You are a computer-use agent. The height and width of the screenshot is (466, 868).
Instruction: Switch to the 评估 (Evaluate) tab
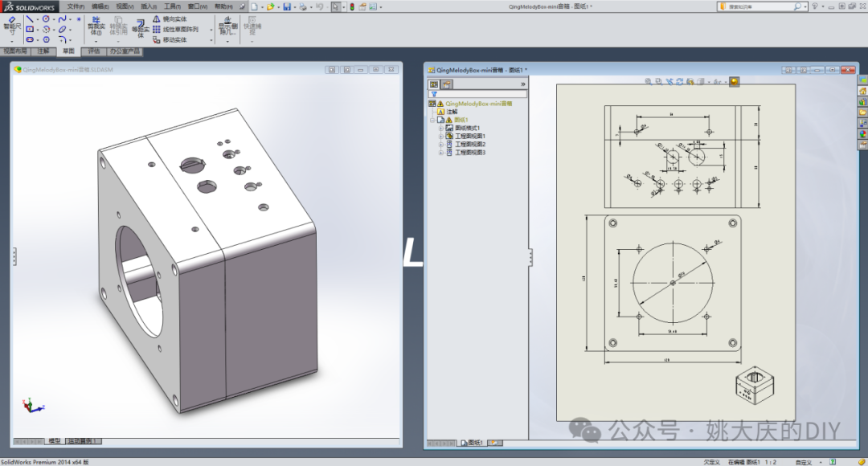[x=93, y=51]
